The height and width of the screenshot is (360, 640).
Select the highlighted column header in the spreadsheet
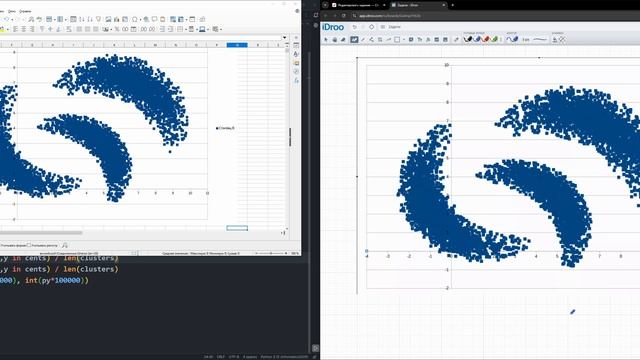[x=237, y=45]
